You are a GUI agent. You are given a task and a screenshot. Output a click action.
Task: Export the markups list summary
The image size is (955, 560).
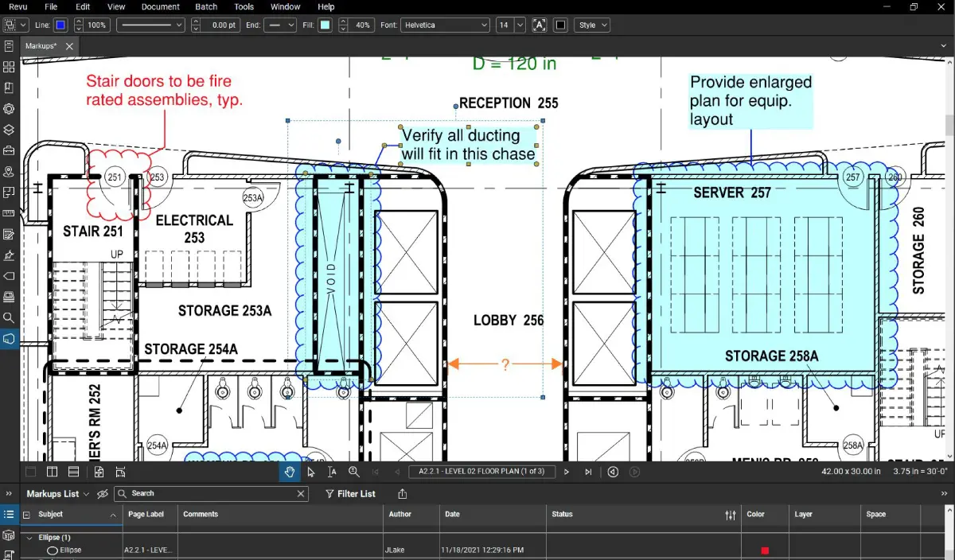403,494
